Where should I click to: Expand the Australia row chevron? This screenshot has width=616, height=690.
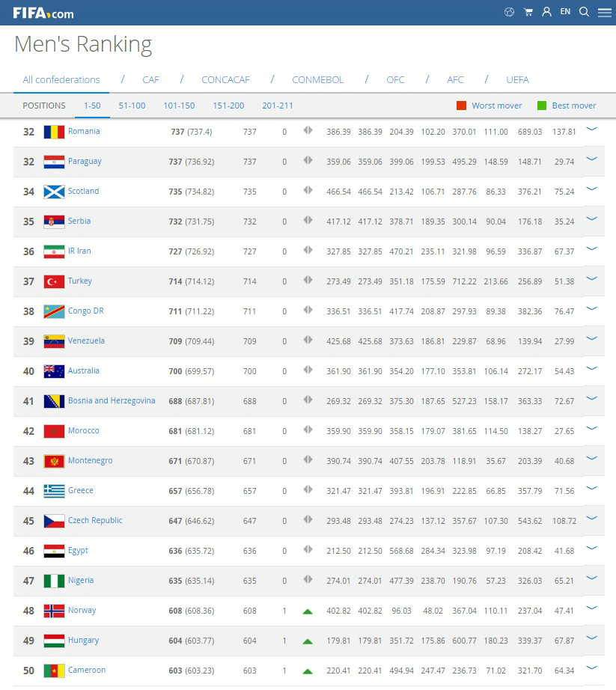pos(591,369)
